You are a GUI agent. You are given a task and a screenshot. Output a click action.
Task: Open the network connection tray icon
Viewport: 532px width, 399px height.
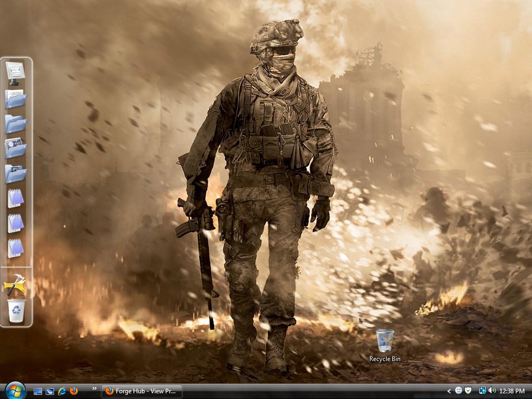coord(482,391)
